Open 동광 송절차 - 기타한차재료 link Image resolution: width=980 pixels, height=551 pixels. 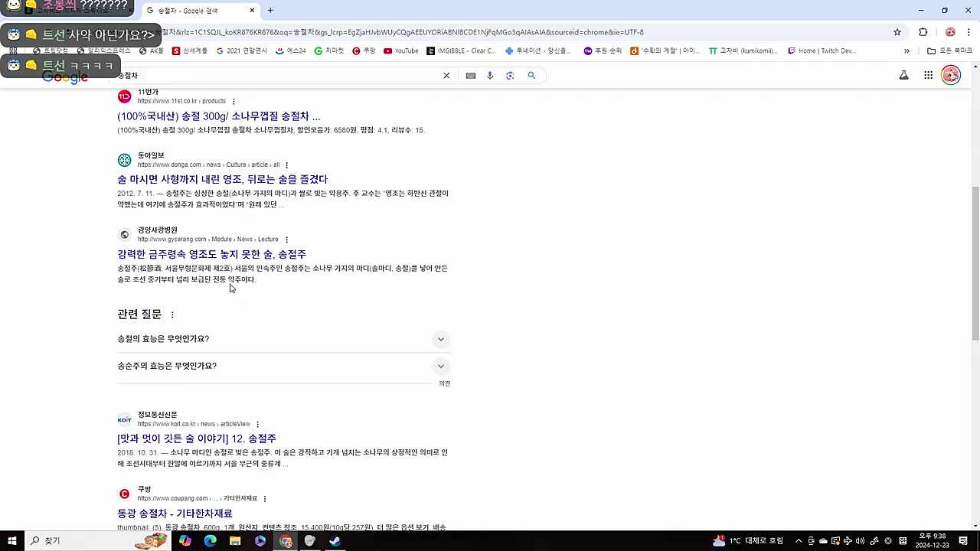coord(175,514)
